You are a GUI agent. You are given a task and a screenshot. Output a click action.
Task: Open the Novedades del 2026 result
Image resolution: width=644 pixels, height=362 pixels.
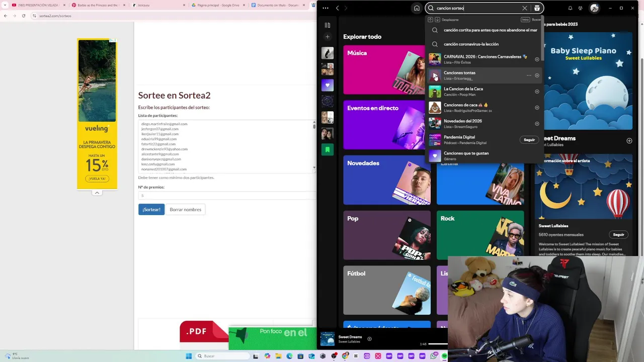(x=485, y=124)
